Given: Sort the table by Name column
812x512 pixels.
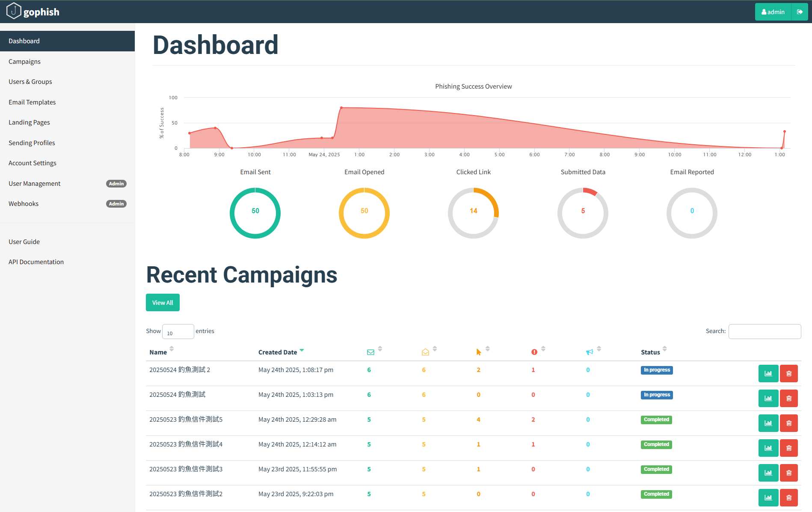Looking at the screenshot, I should (x=158, y=352).
